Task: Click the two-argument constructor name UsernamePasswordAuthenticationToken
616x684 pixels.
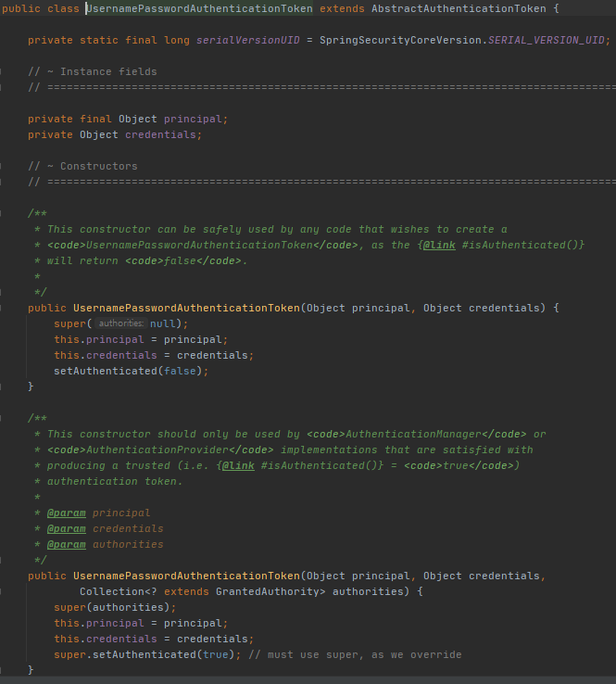Action: [x=186, y=308]
